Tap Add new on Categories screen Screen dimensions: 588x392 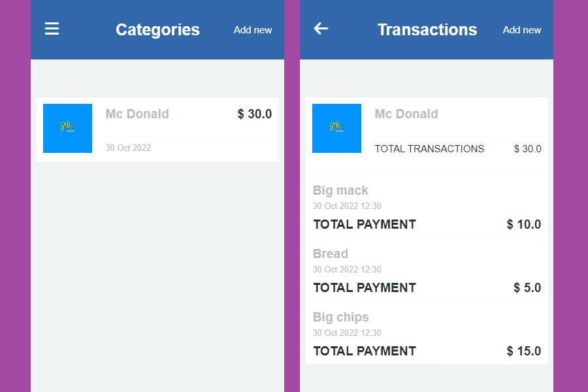pyautogui.click(x=253, y=30)
